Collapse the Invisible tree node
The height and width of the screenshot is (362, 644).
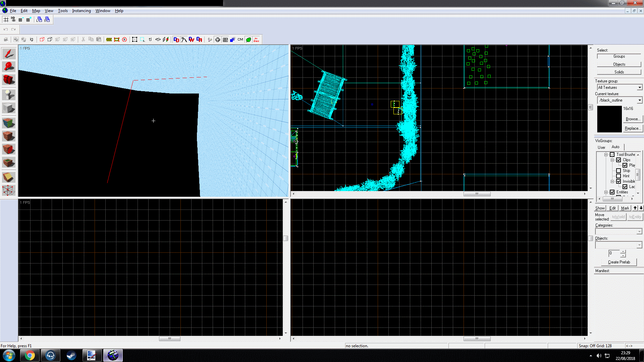612,181
